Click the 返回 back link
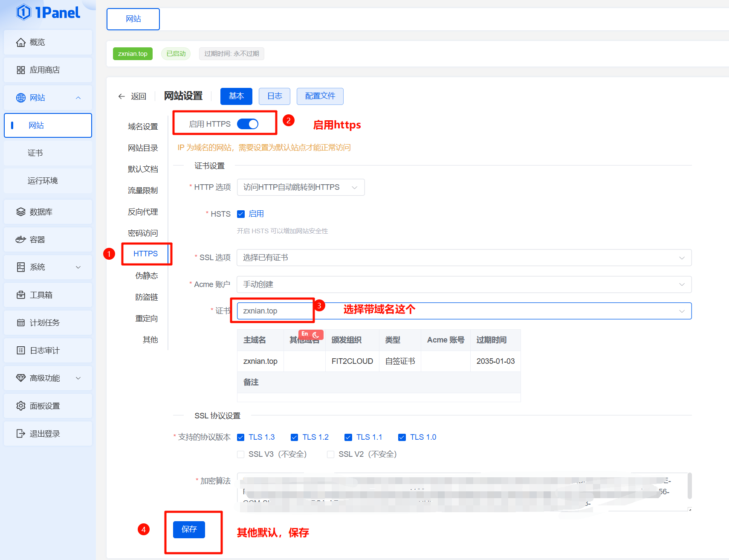729x560 pixels. (132, 96)
